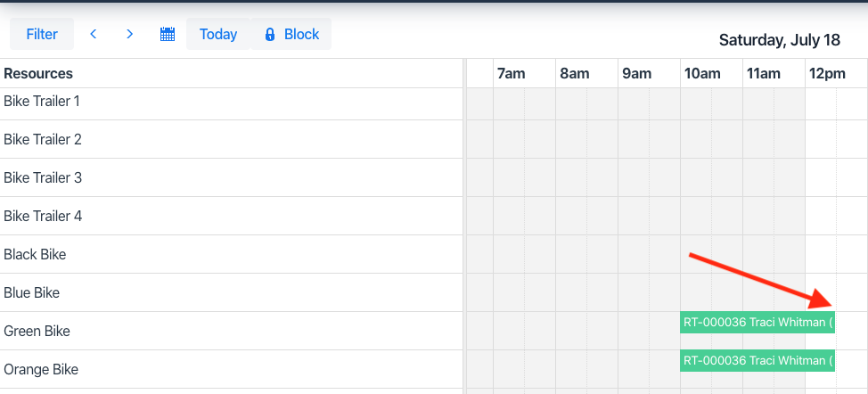Select Orange Bike resource label
Viewport: 868px width, 394px height.
coord(40,370)
